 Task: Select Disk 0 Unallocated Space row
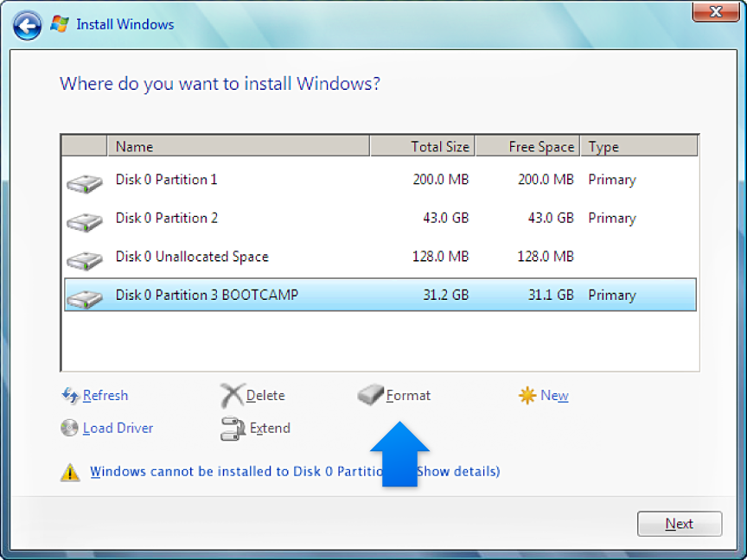pos(380,257)
